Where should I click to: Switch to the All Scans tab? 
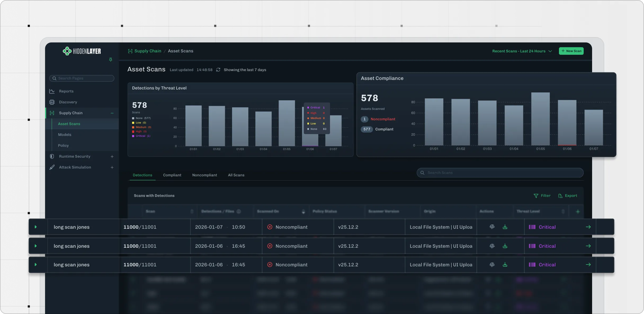(x=236, y=175)
